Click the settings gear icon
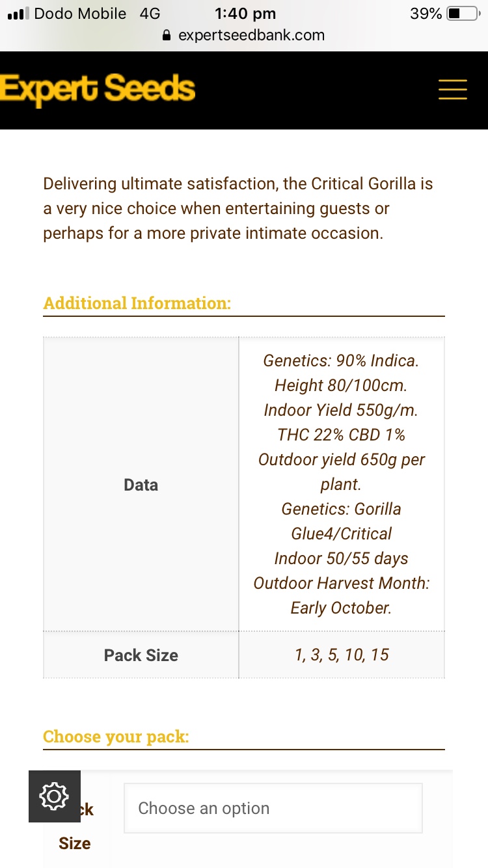Viewport: 488px width, 868px height. 55,796
